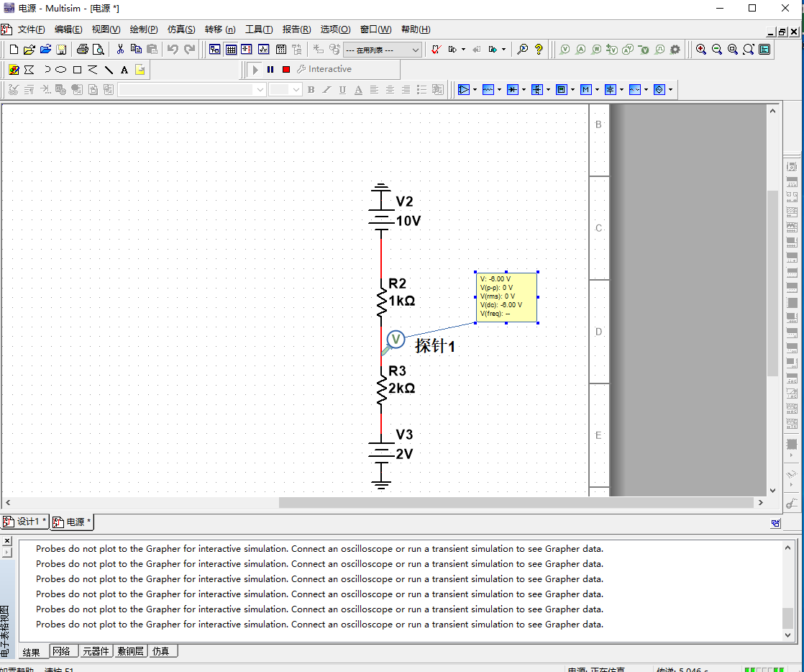Image resolution: width=804 pixels, height=672 pixels.
Task: Place a current probe
Action: (x=580, y=49)
